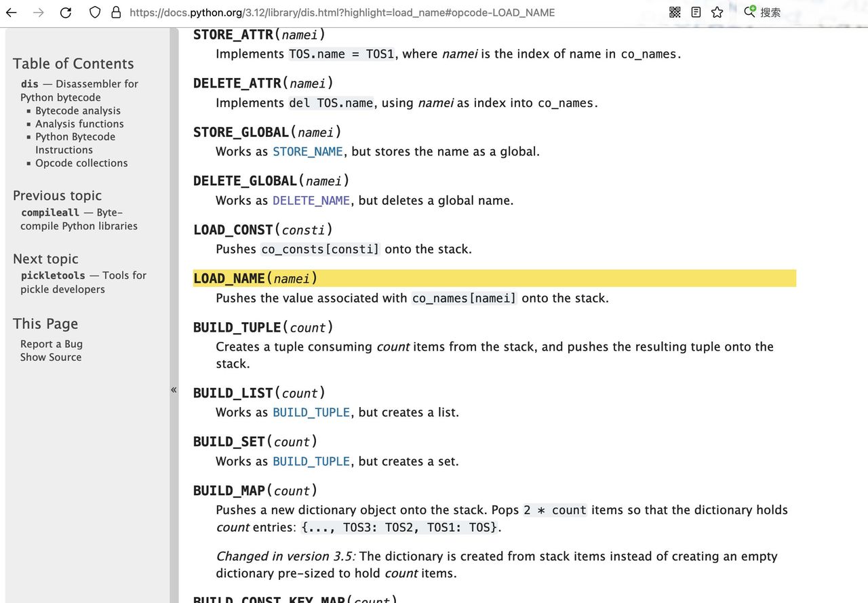Open the QR code icon in the toolbar
Screen dimensions: 868x603
673,12
